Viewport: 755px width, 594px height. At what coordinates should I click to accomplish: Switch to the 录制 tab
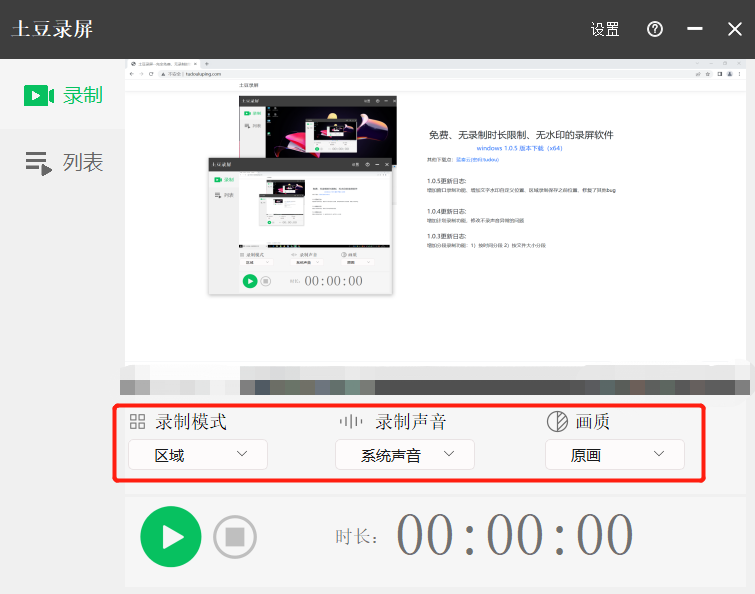click(63, 95)
